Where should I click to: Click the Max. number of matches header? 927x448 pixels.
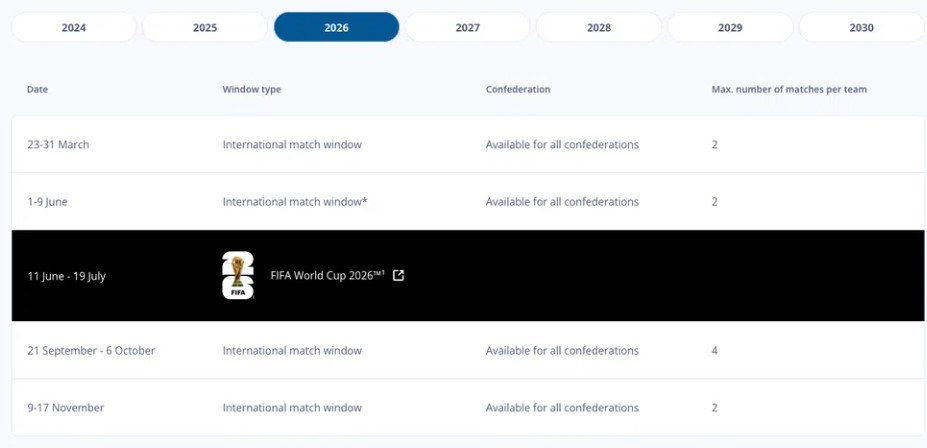789,90
